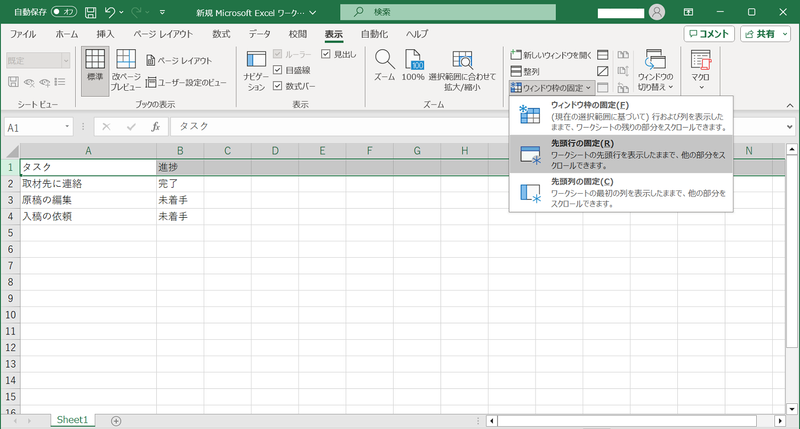Click the sheet view keep (save) icon
800x429 pixels.
coord(13,82)
